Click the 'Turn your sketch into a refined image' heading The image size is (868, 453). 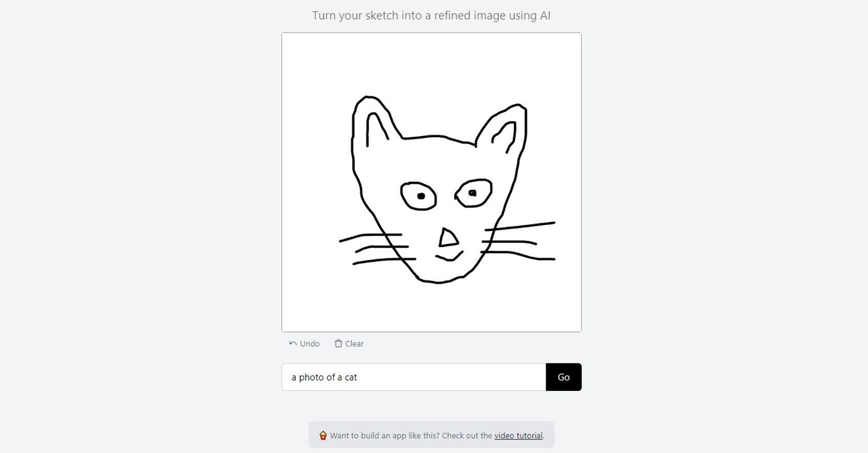[x=431, y=16]
